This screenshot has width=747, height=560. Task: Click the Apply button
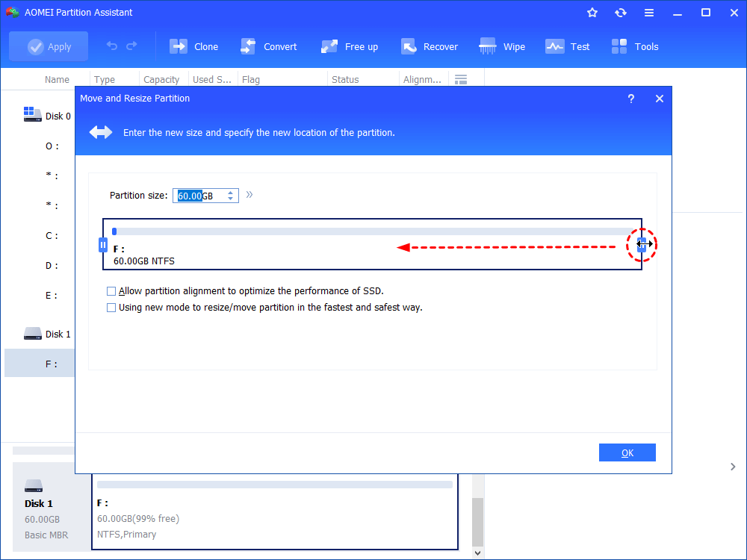pos(49,46)
